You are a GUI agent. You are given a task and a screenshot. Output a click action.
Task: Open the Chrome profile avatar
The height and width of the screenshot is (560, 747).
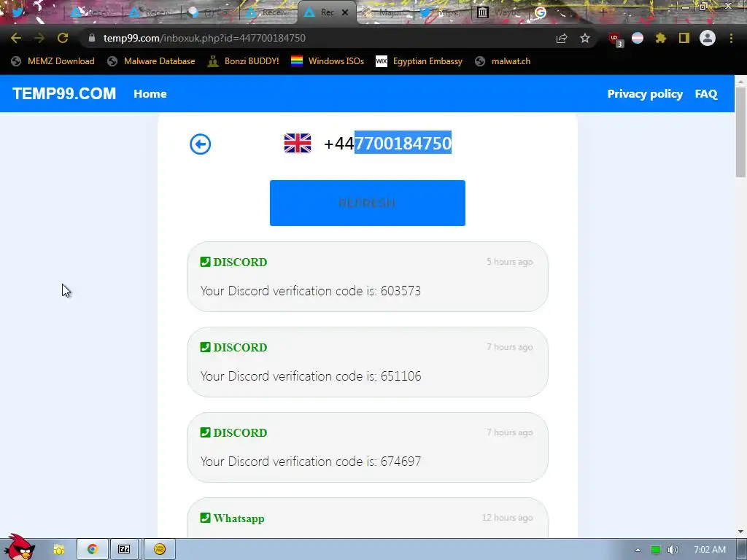pos(708,38)
